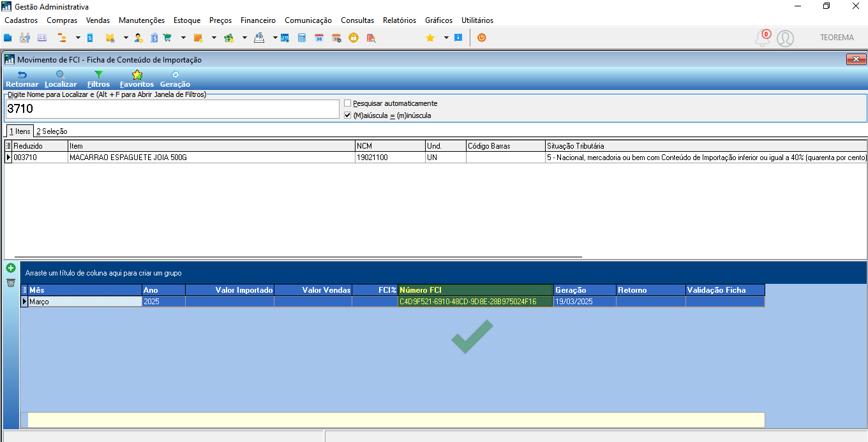Screen dimensions: 868x442
Task: Click the Geração date 19/03/2025 cell
Action: pyautogui.click(x=585, y=302)
